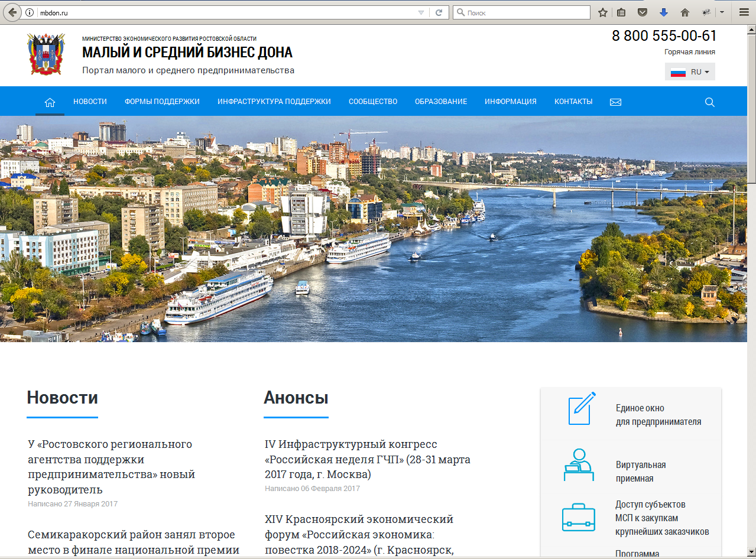Click the hotline number 8 800 555-00-61

(664, 35)
